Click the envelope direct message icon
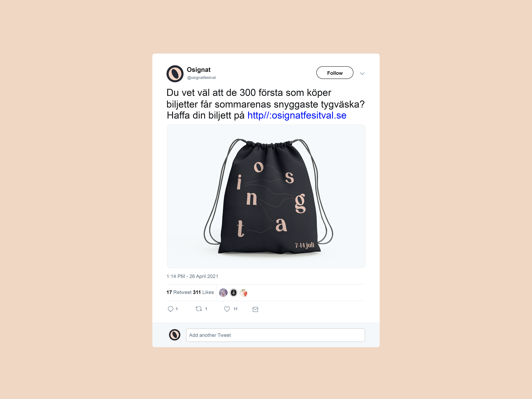Viewport: 532px width, 399px height. 255,309
